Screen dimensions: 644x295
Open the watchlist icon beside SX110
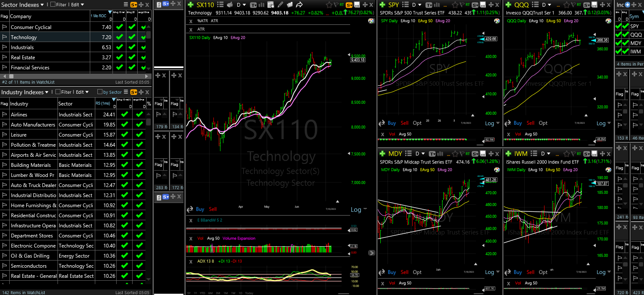[x=220, y=5]
